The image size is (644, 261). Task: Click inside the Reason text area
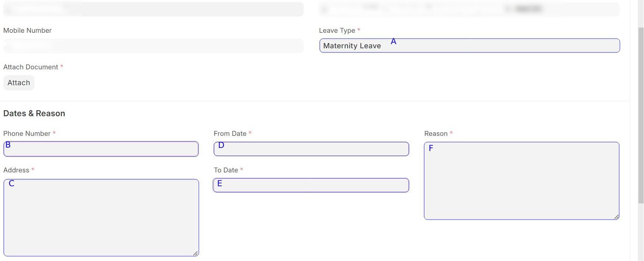[521, 181]
